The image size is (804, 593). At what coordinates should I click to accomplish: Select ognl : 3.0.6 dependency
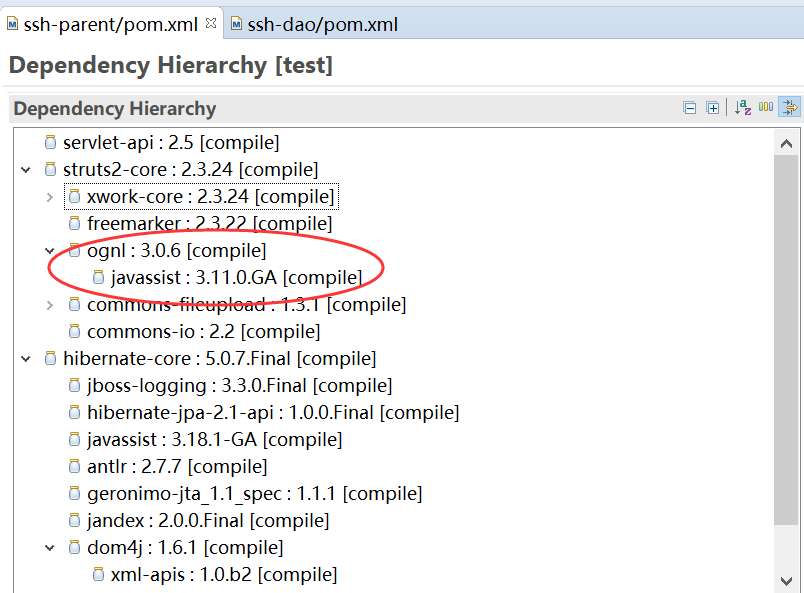pos(176,251)
